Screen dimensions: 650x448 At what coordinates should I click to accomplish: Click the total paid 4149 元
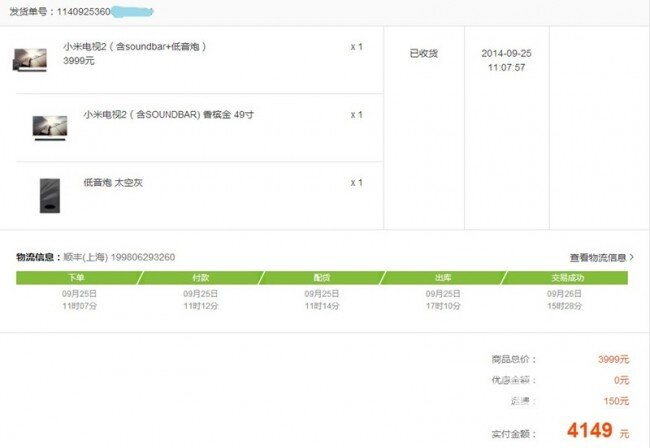(598, 431)
